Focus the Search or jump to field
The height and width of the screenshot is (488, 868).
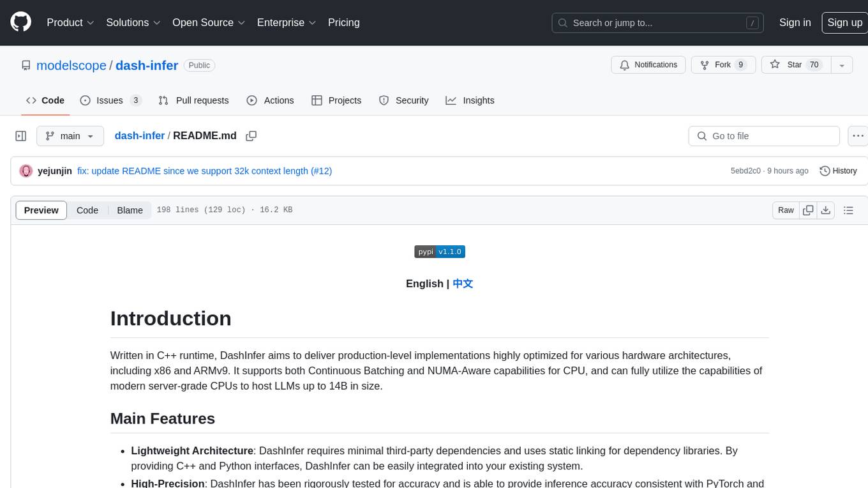point(659,23)
